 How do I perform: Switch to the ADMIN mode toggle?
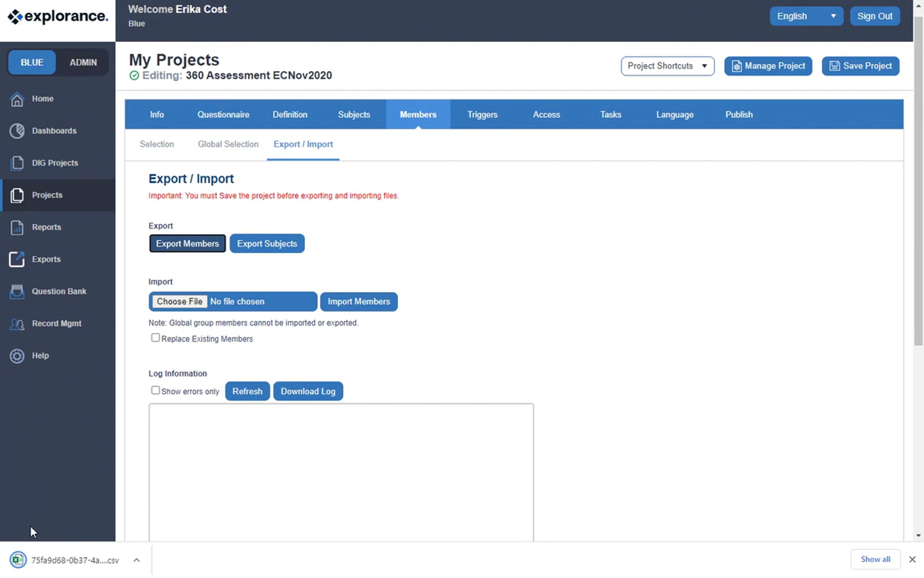[x=83, y=62]
